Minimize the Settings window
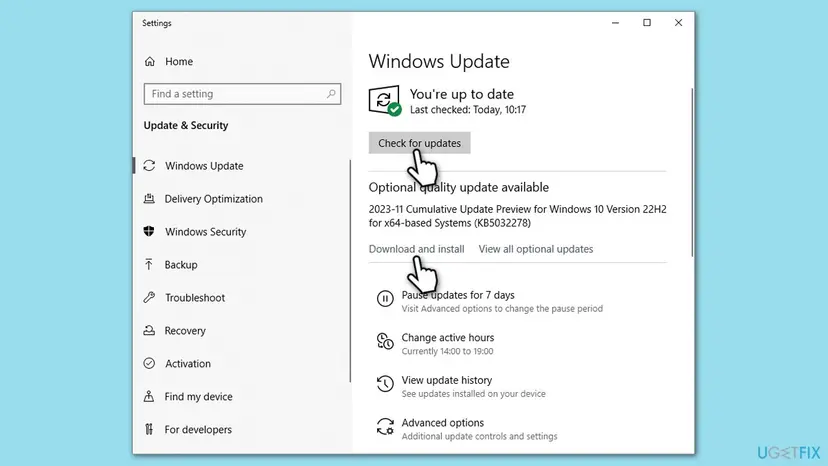 pyautogui.click(x=615, y=23)
